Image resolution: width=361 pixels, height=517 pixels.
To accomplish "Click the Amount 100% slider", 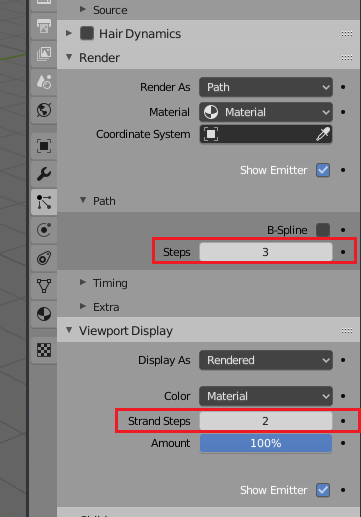I will click(x=266, y=443).
